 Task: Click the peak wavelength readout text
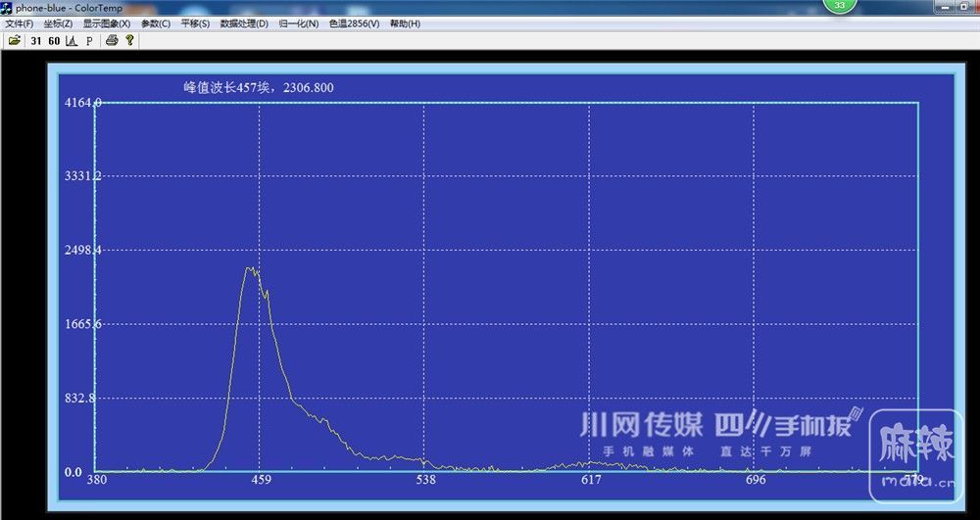pyautogui.click(x=259, y=87)
